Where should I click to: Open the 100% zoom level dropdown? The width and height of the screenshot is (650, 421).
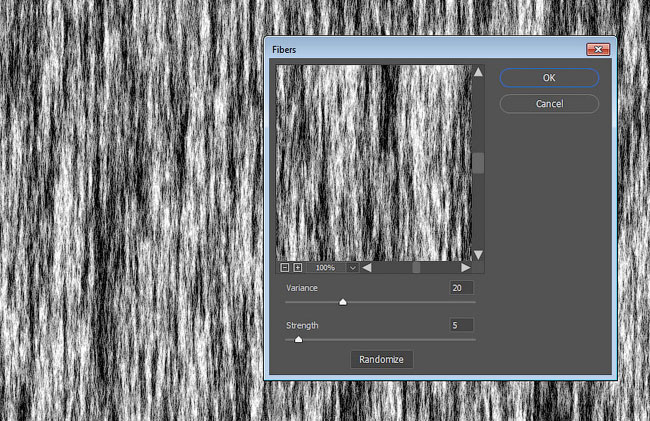pyautogui.click(x=352, y=268)
